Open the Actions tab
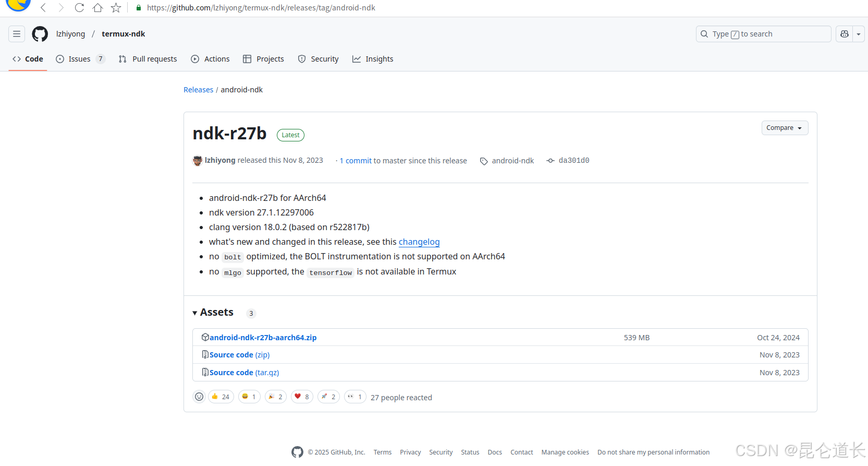The image size is (868, 466). [x=210, y=59]
